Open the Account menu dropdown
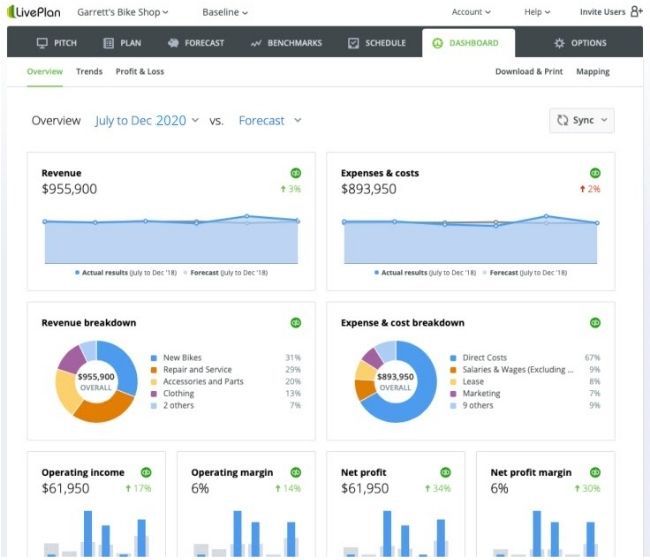Viewport: 650px width, 560px height. 471,12
